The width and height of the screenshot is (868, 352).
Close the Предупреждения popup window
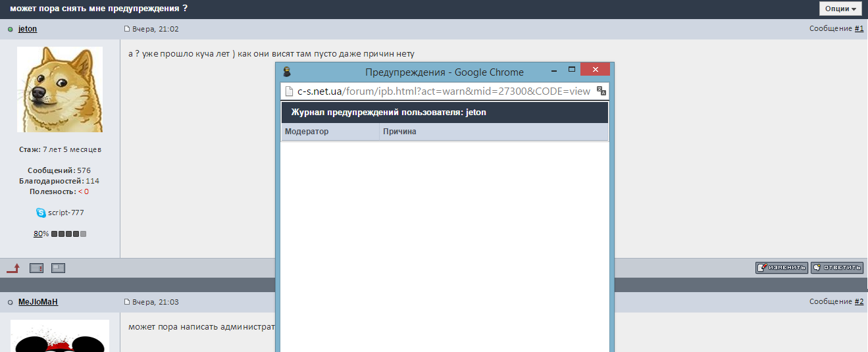596,70
